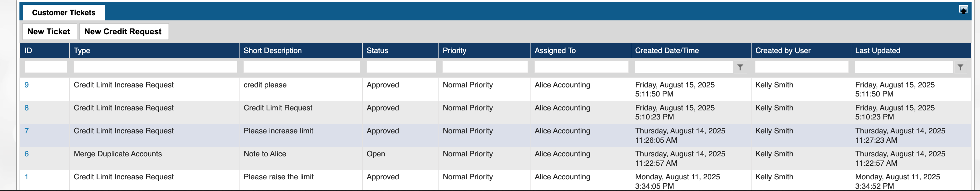The image size is (980, 191).
Task: Open ticket ID 7 link
Action: pos(27,130)
